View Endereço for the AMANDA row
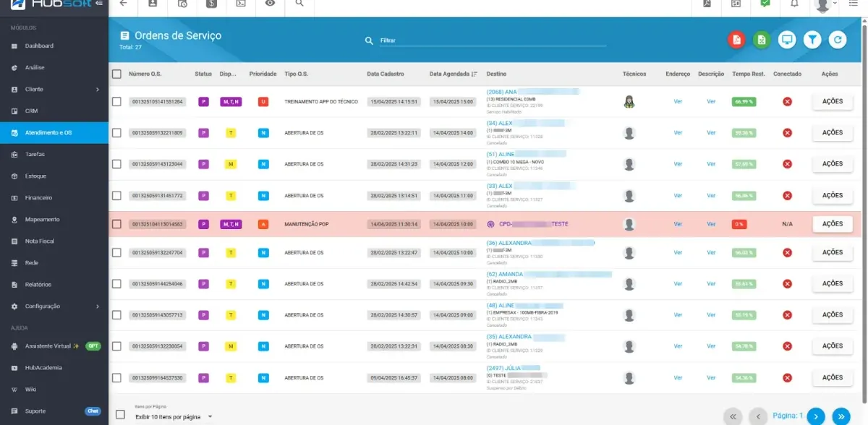 click(x=678, y=284)
